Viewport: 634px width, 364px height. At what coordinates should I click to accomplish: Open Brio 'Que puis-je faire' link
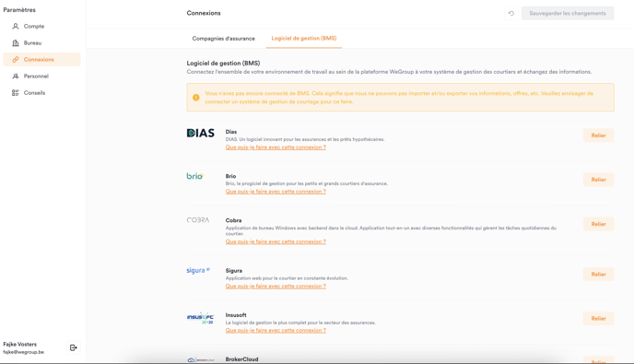pyautogui.click(x=276, y=192)
